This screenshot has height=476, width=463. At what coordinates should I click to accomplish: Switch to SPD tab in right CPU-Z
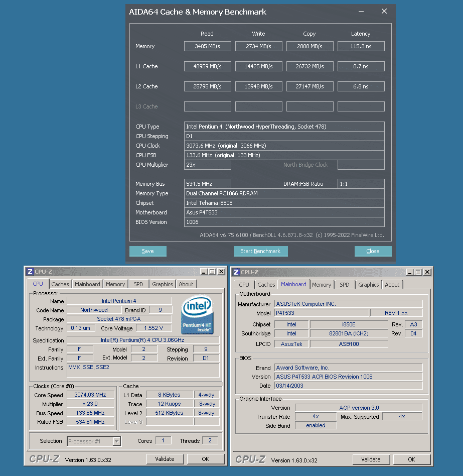click(x=345, y=285)
